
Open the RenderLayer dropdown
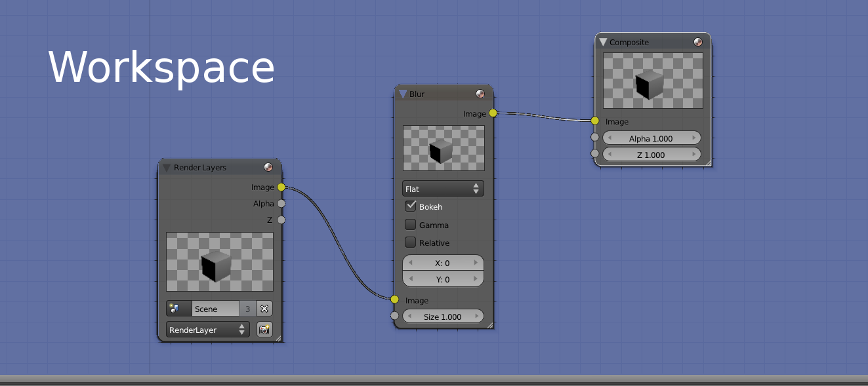click(x=208, y=330)
